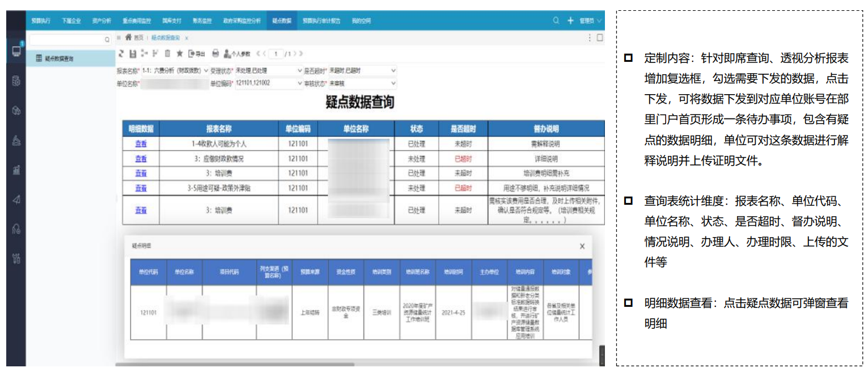Open the 预算执行 menu tab
This screenshot has height=376, width=868.
(41, 20)
